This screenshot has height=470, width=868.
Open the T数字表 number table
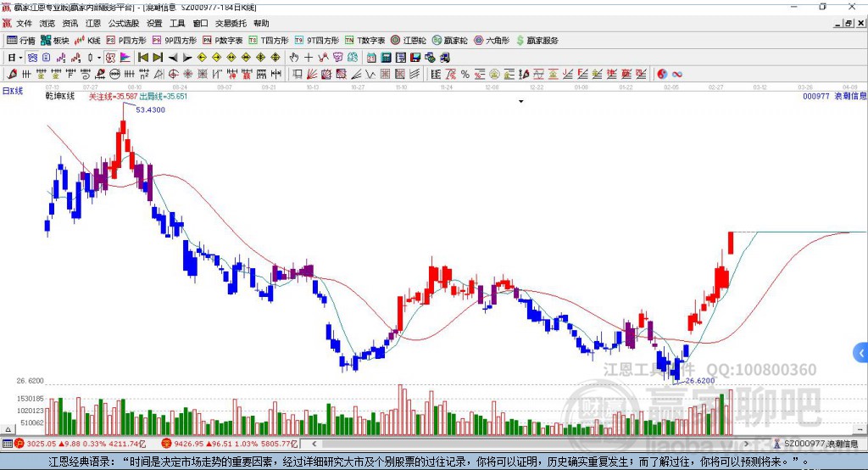364,41
